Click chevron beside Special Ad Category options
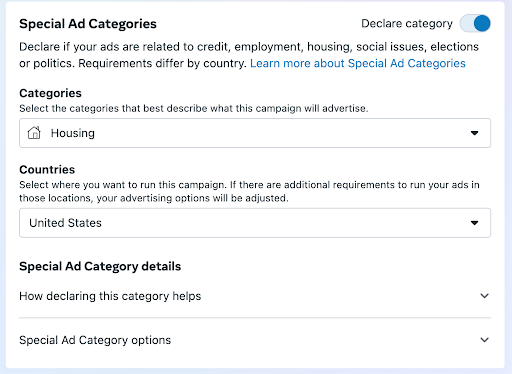The width and height of the screenshot is (512, 374). [x=484, y=340]
